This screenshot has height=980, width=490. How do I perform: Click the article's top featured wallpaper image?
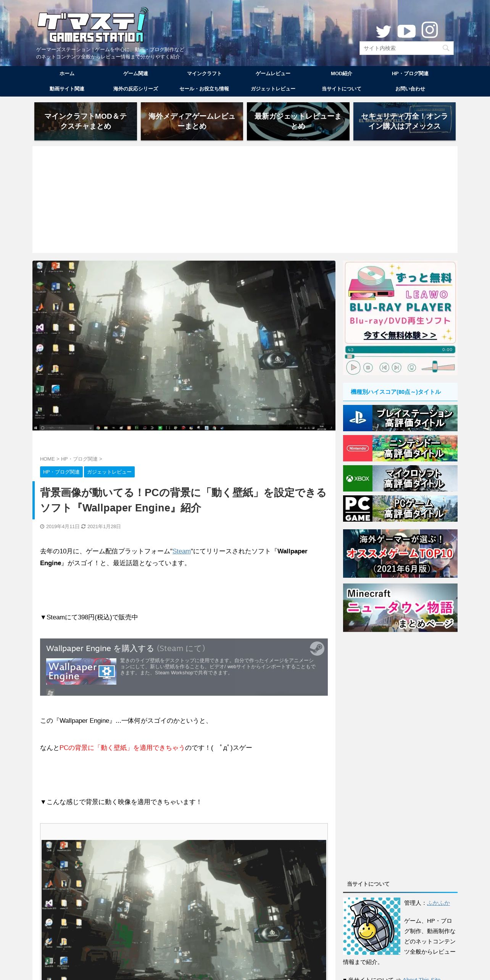click(x=184, y=345)
